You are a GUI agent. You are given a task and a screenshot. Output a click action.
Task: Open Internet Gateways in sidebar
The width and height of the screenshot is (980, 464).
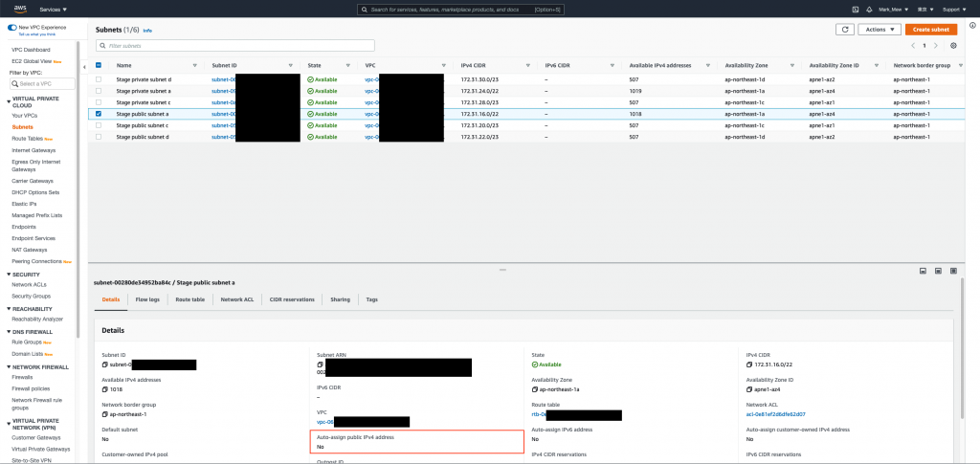(x=33, y=150)
